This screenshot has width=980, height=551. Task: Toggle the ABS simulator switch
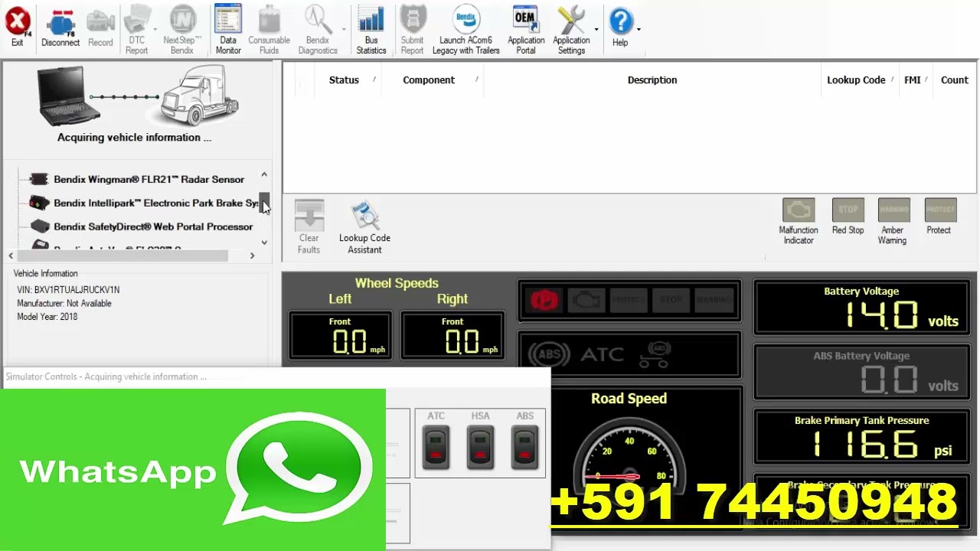524,448
